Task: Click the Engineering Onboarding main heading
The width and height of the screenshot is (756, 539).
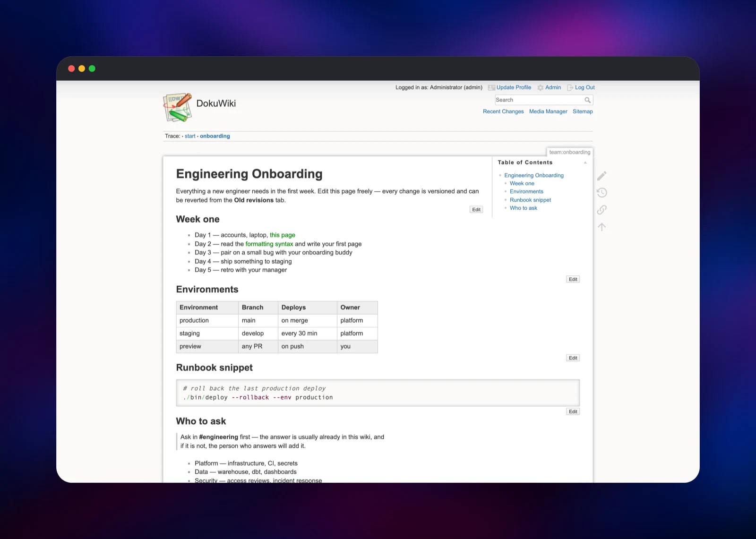Action: 249,174
